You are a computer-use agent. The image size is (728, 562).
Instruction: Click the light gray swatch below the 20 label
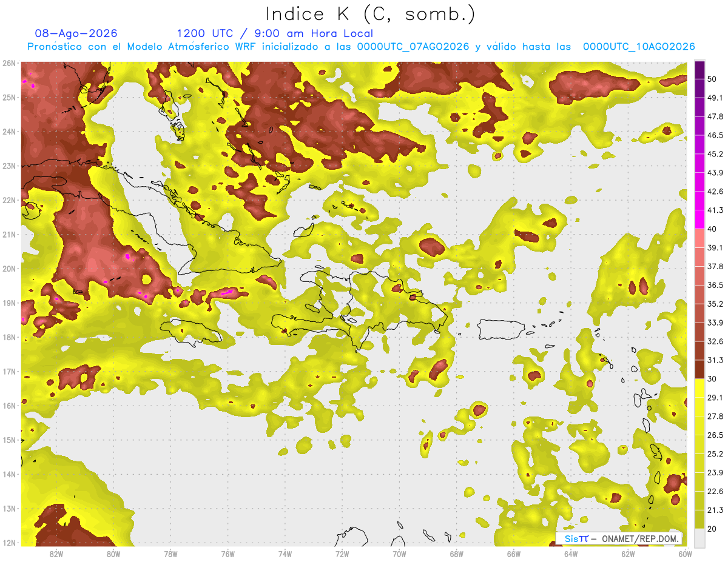tap(699, 537)
